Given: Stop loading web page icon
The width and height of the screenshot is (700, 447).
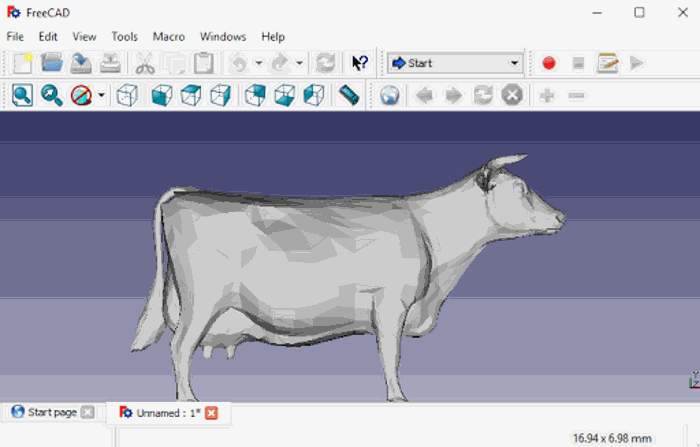Looking at the screenshot, I should tap(512, 95).
